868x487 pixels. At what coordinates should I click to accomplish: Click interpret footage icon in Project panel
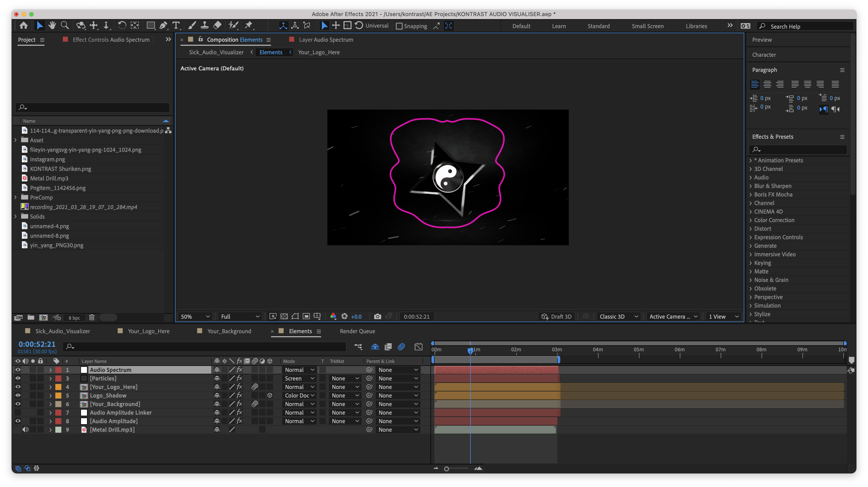18,317
